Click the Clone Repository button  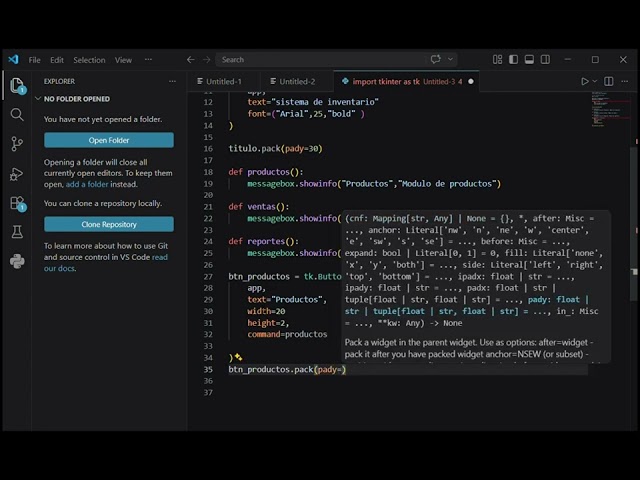pos(109,224)
